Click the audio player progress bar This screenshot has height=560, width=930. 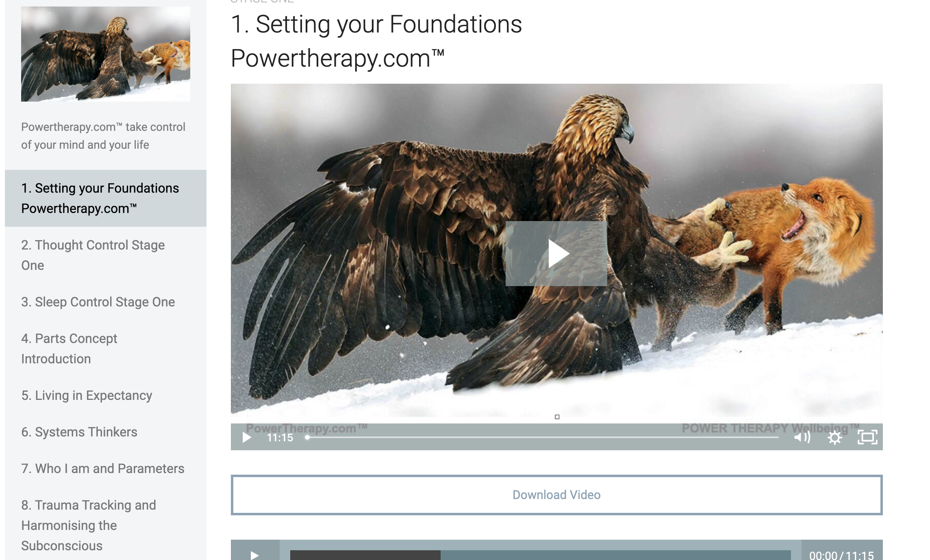click(540, 555)
